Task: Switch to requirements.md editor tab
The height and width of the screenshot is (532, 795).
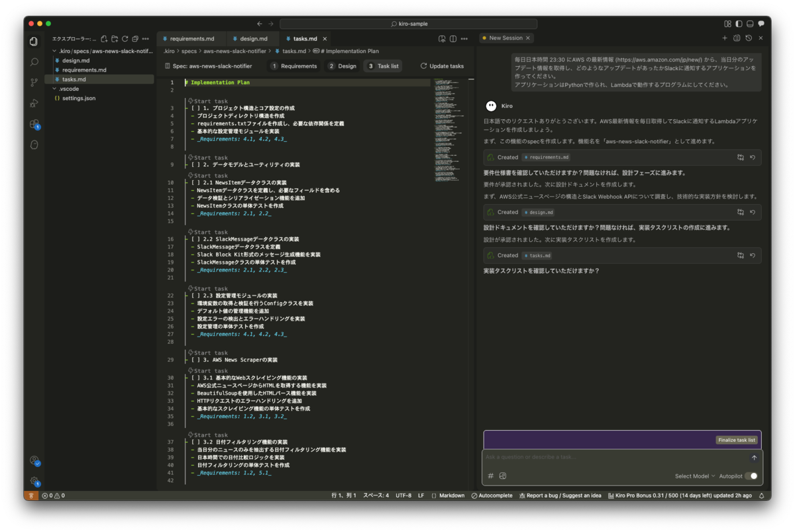Action: click(191, 38)
